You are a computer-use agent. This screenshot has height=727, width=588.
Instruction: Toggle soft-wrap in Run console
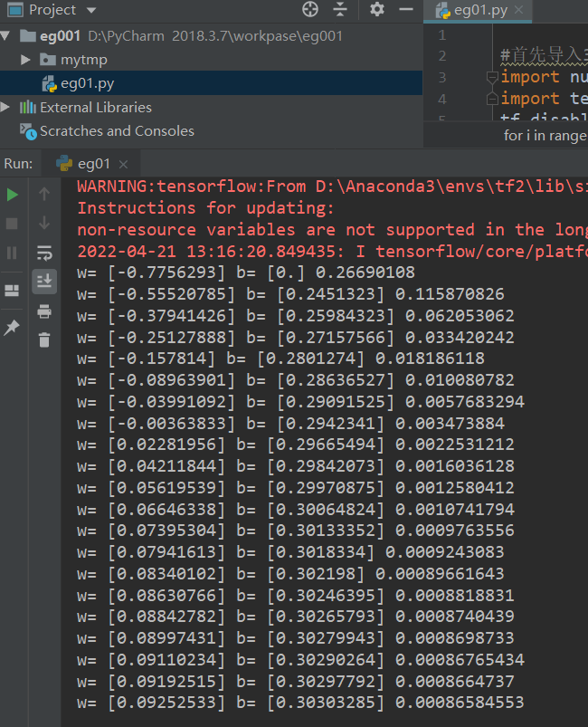pos(44,253)
